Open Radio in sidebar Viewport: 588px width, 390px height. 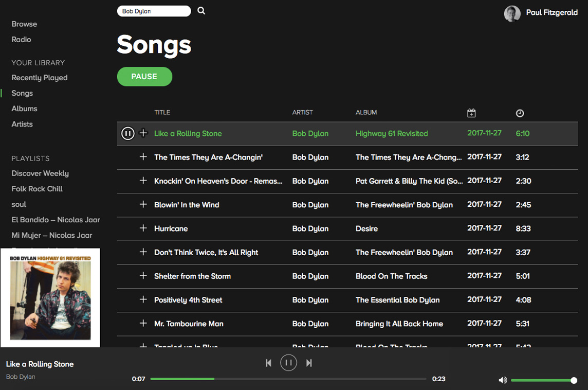click(x=22, y=40)
